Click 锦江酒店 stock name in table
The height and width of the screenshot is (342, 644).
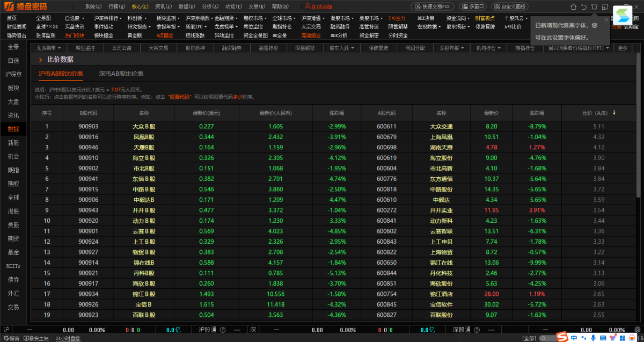click(x=441, y=294)
